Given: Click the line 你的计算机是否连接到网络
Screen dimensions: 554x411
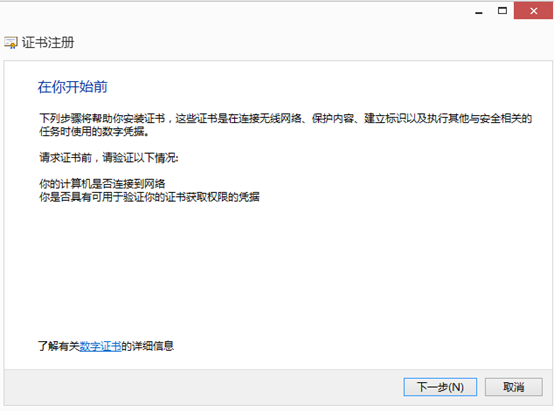Looking at the screenshot, I should 102,184.
